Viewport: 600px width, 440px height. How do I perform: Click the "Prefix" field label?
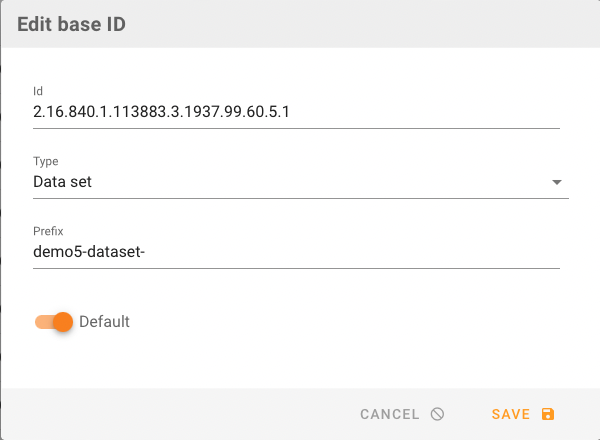point(48,231)
